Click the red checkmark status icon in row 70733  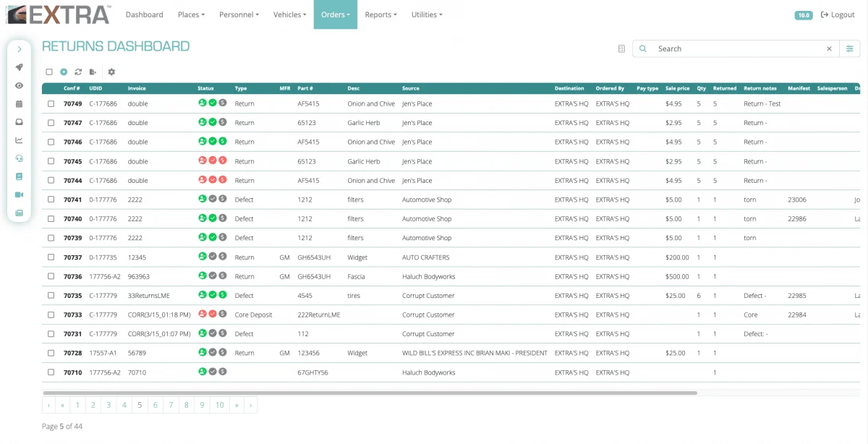pyautogui.click(x=213, y=315)
